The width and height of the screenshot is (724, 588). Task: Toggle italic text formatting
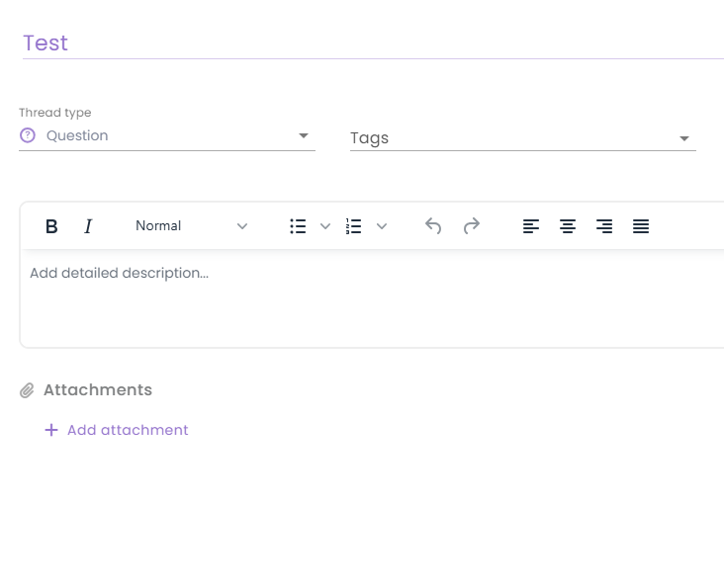tap(88, 226)
